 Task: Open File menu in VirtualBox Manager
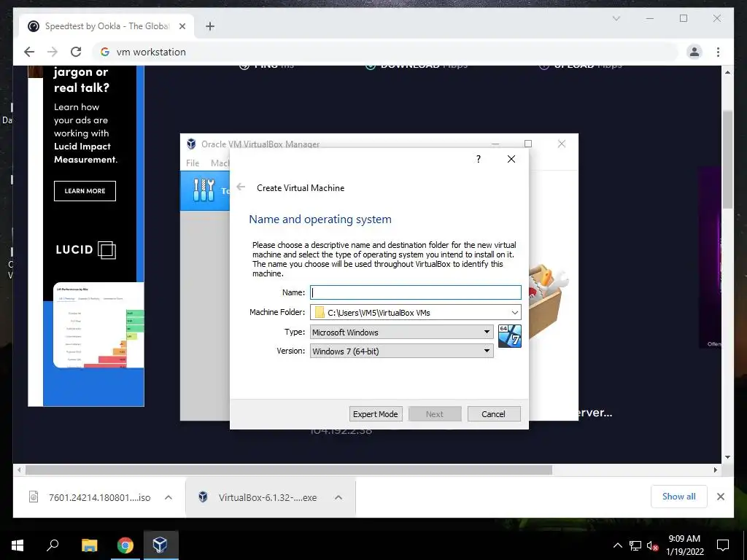tap(193, 163)
